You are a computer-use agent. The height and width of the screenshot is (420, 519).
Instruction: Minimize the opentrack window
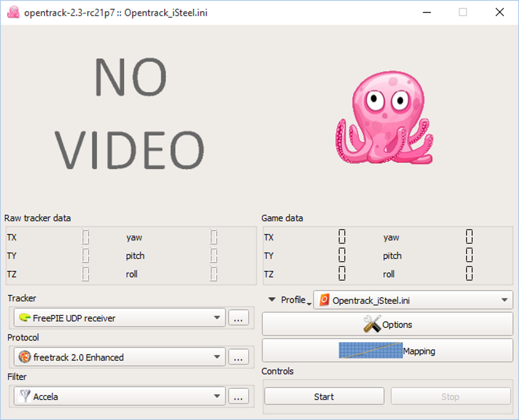[x=427, y=13]
